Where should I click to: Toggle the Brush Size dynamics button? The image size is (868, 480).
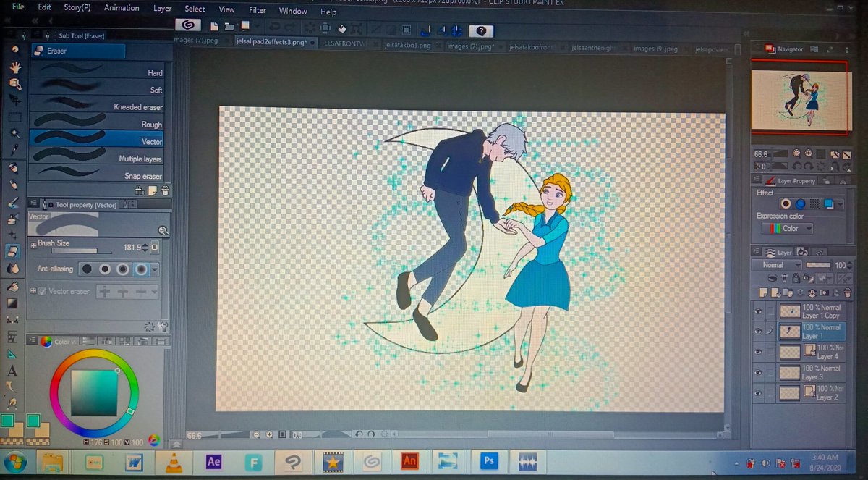(x=155, y=248)
